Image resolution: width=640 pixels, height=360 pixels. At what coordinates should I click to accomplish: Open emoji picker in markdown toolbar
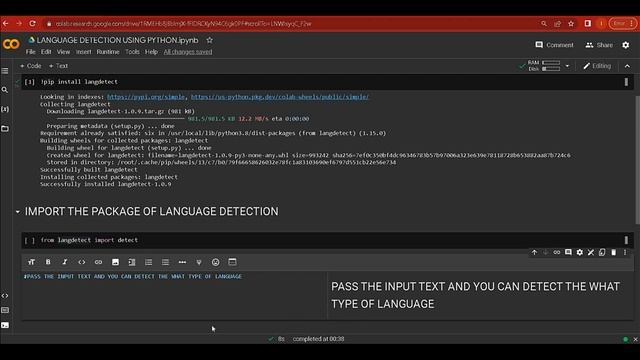point(216,262)
